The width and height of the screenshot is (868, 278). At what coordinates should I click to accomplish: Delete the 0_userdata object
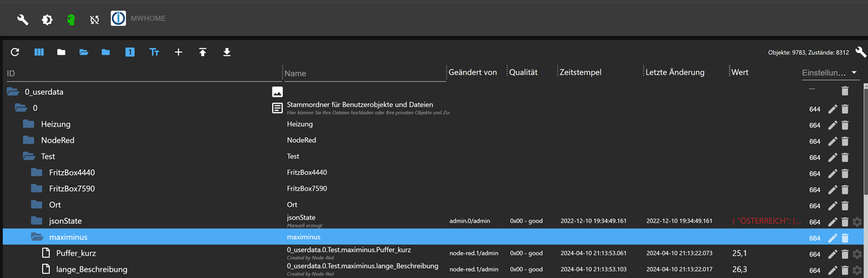coord(845,91)
